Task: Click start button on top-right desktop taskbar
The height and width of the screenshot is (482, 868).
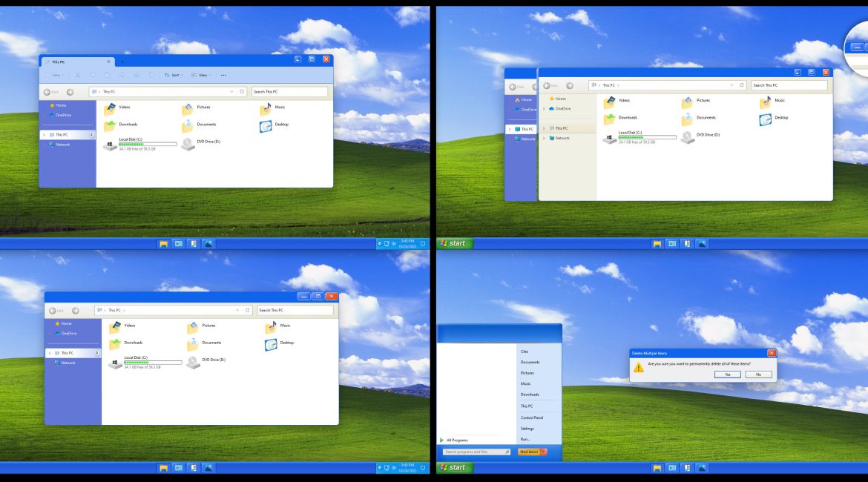Action: (x=456, y=243)
